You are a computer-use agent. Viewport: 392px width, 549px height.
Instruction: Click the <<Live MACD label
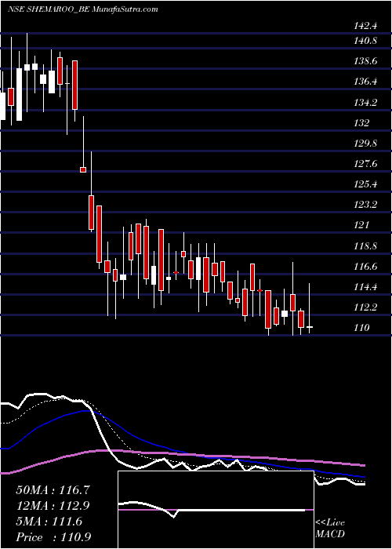[330, 529]
